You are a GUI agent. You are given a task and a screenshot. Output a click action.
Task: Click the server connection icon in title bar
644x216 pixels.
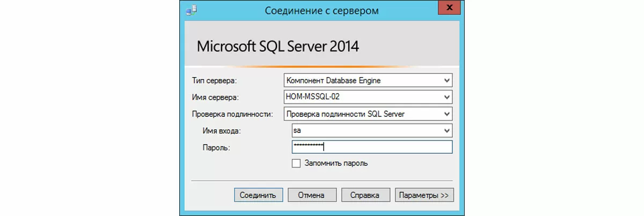[x=192, y=10]
